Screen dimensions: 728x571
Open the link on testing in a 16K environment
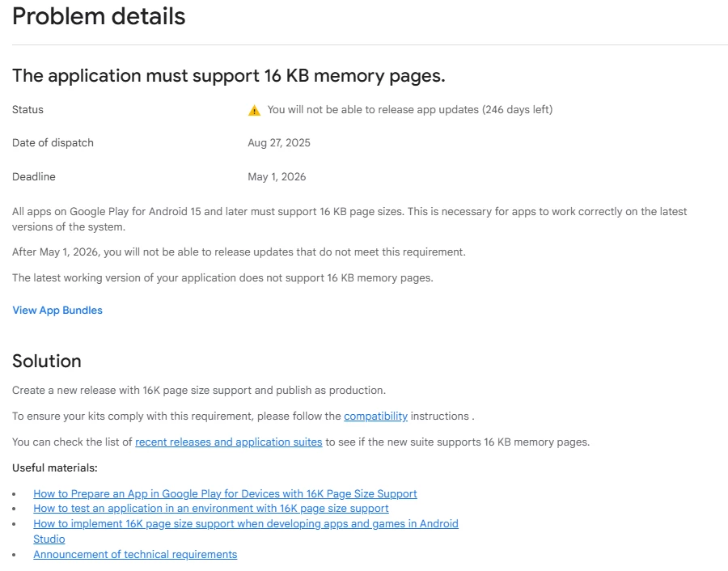coord(210,509)
